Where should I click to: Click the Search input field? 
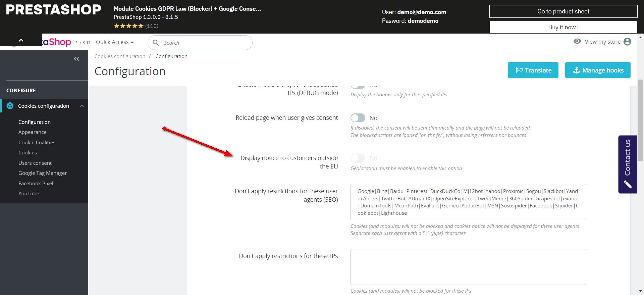coord(200,43)
